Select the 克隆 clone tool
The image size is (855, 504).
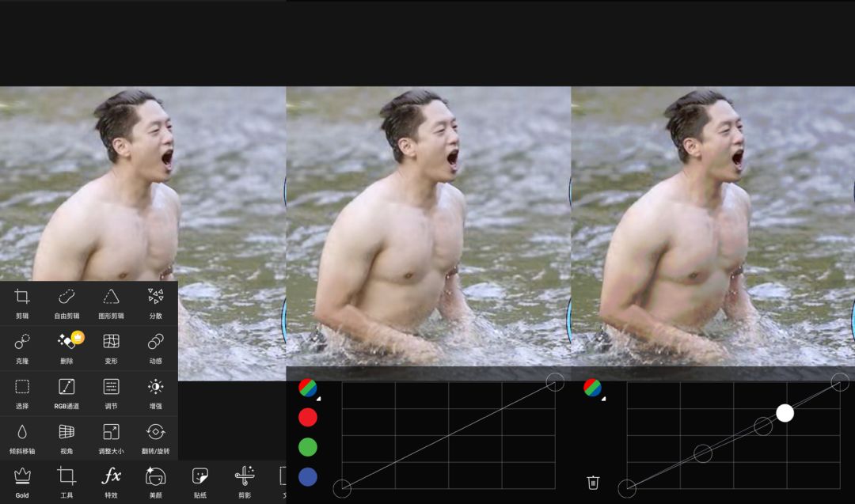coord(22,347)
